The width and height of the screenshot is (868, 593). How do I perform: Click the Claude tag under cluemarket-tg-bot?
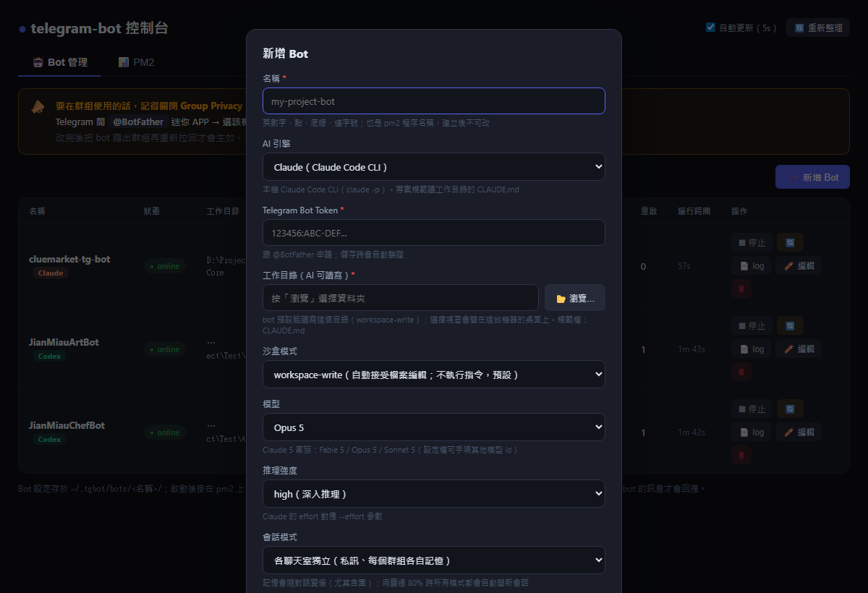tap(51, 273)
